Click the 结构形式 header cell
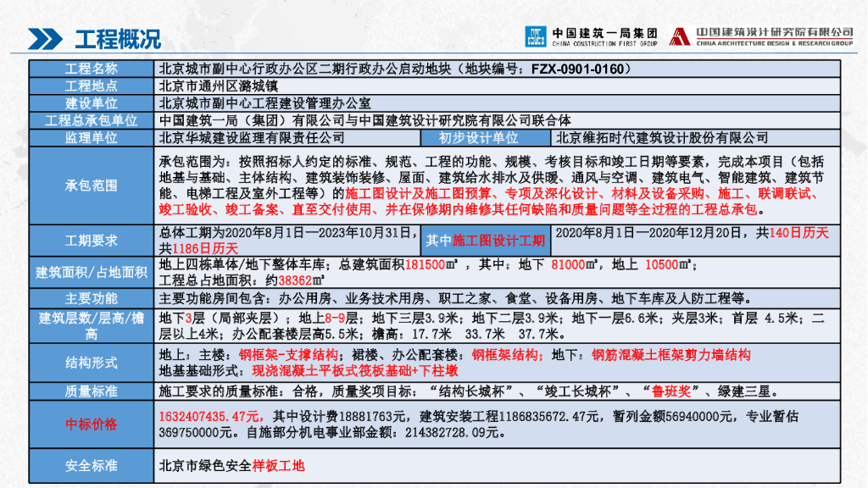 [92, 363]
